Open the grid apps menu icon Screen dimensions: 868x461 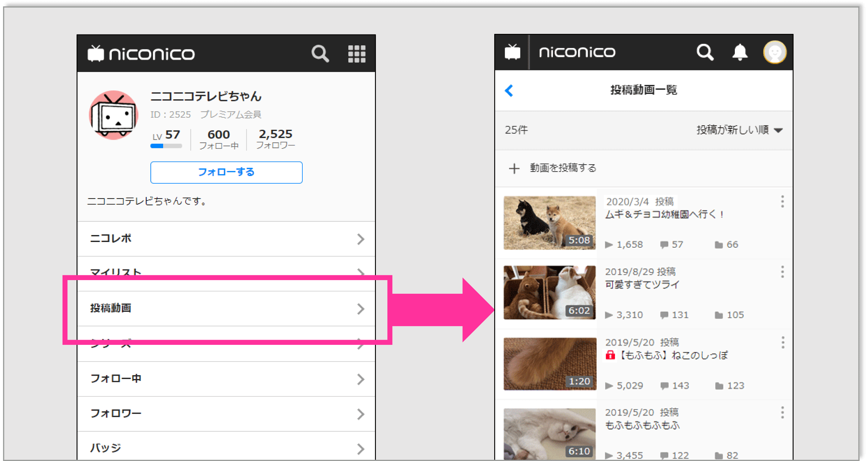pyautogui.click(x=357, y=54)
